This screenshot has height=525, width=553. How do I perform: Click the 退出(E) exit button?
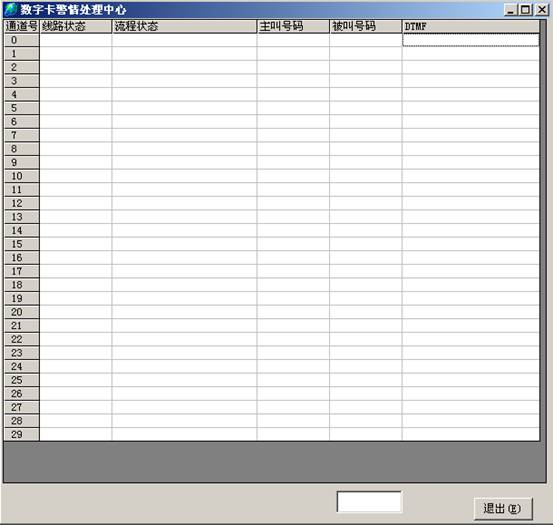[503, 509]
